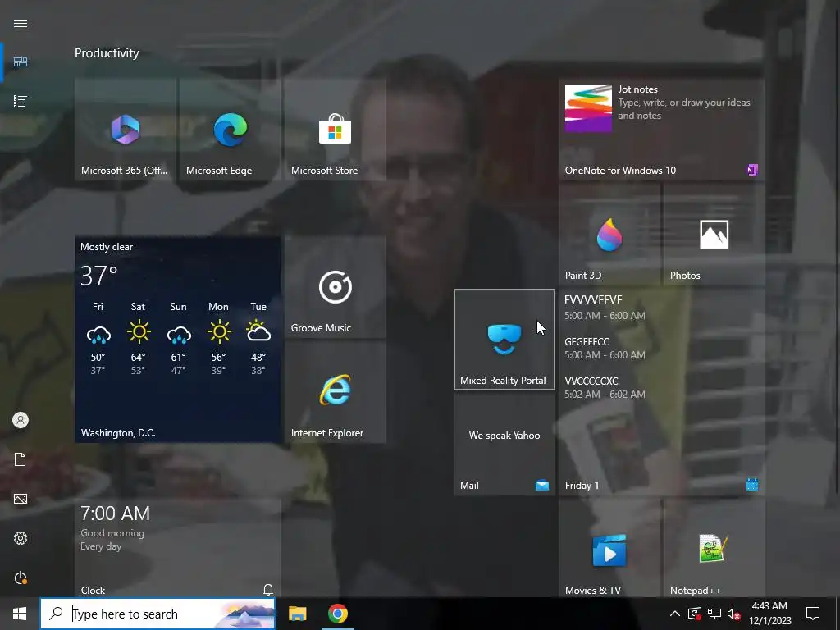840x630 pixels.
Task: Launch the Movies & TV tile
Action: coord(609,548)
